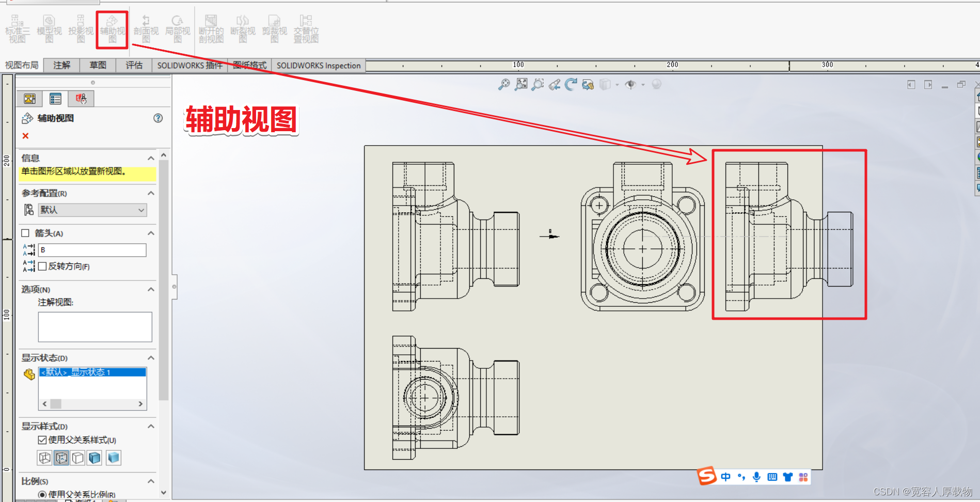
Task: Select 使用父关系比例(R) radio button
Action: [x=42, y=495]
